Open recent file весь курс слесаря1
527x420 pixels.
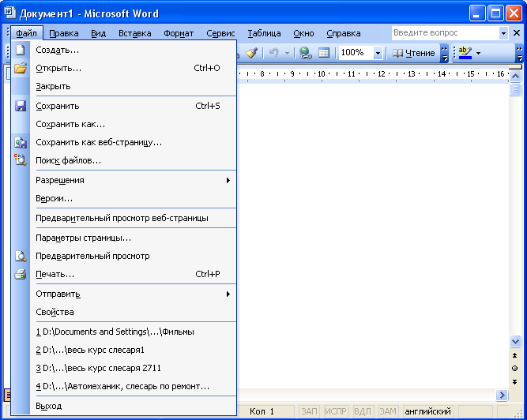point(124,351)
